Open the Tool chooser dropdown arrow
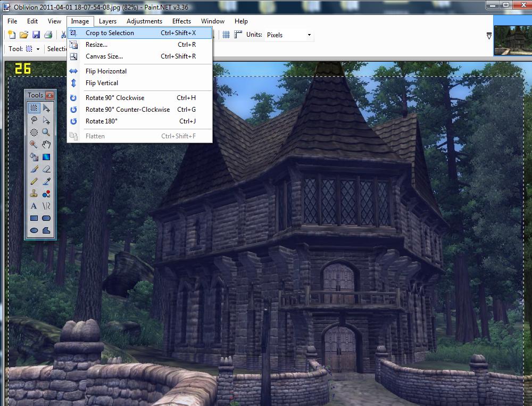The height and width of the screenshot is (406, 532). click(x=38, y=49)
